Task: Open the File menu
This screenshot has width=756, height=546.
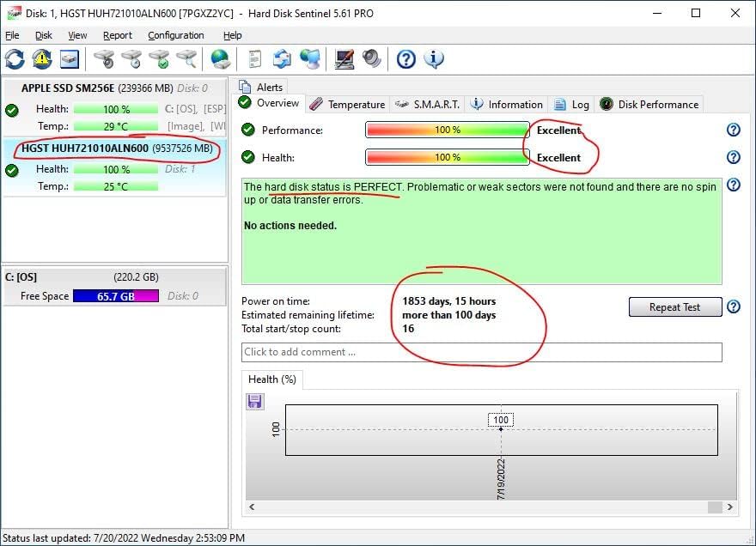Action: [x=12, y=35]
